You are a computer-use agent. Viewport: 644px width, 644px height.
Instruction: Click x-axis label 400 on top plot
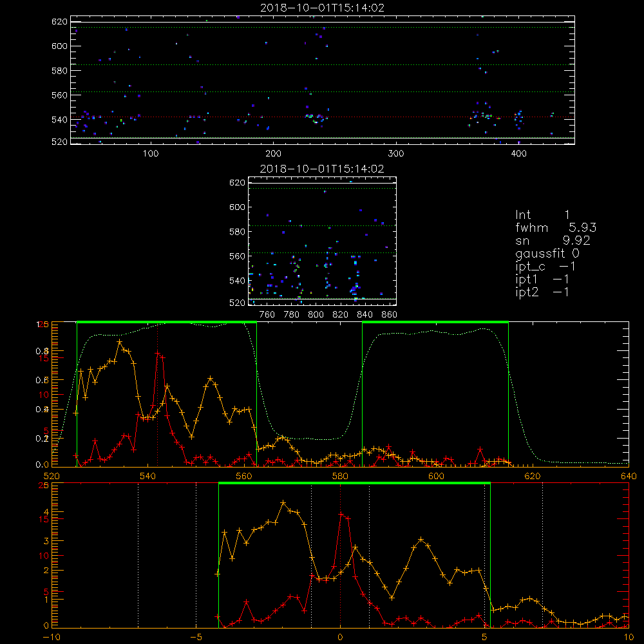[518, 154]
